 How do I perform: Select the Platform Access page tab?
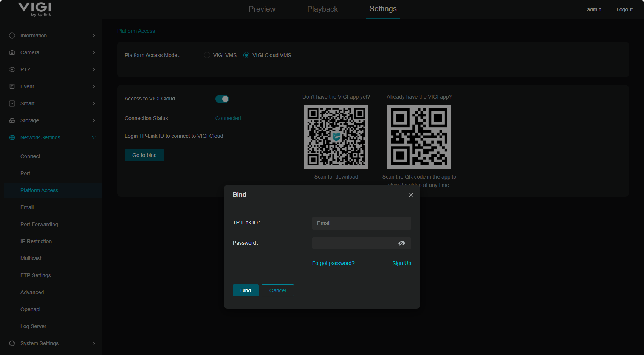[x=136, y=31]
